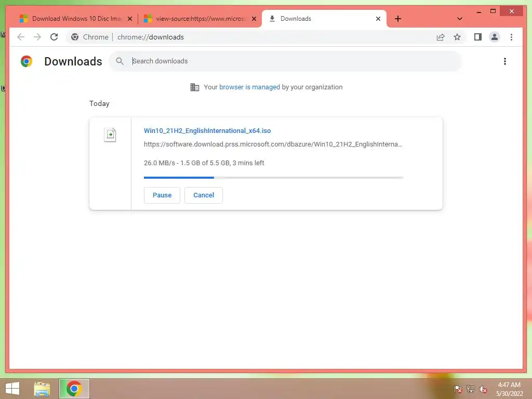Click the browser forward arrow
Viewport: 532px width, 399px height.
tap(37, 37)
